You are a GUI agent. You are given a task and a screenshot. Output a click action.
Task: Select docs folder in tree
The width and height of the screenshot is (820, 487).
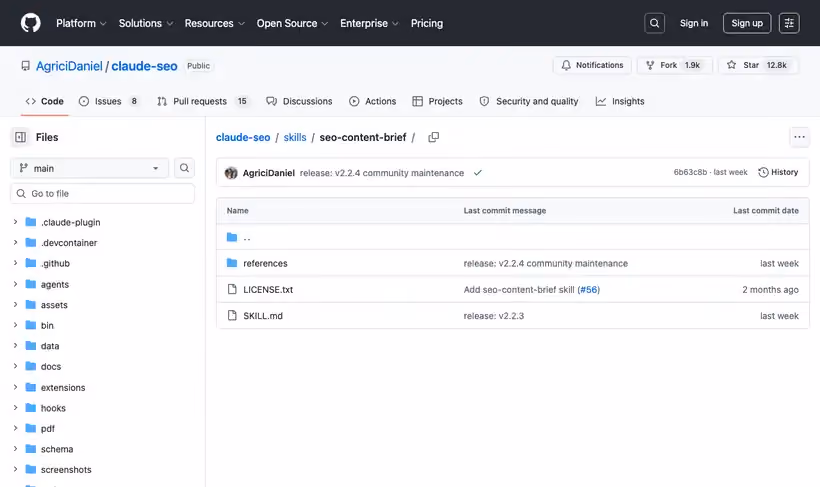click(x=51, y=366)
